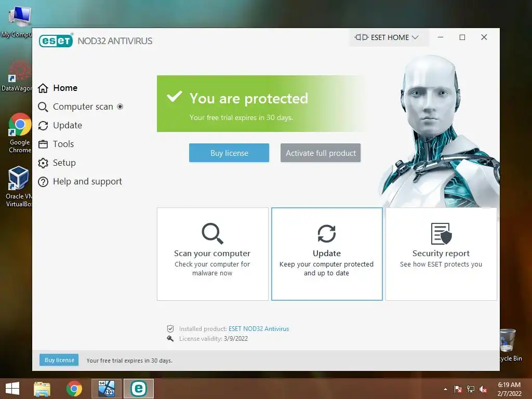Viewport: 532px width, 399px height.
Task: Click the blue Buy license button under banner
Action: pos(229,153)
